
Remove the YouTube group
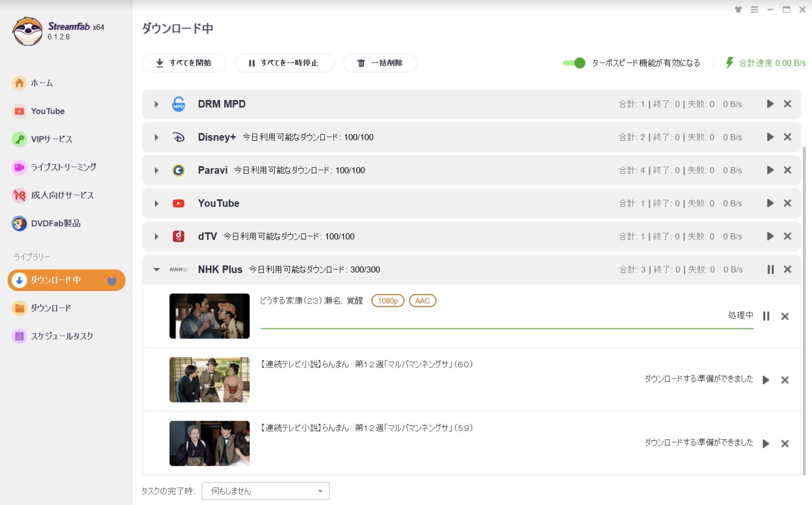point(787,203)
